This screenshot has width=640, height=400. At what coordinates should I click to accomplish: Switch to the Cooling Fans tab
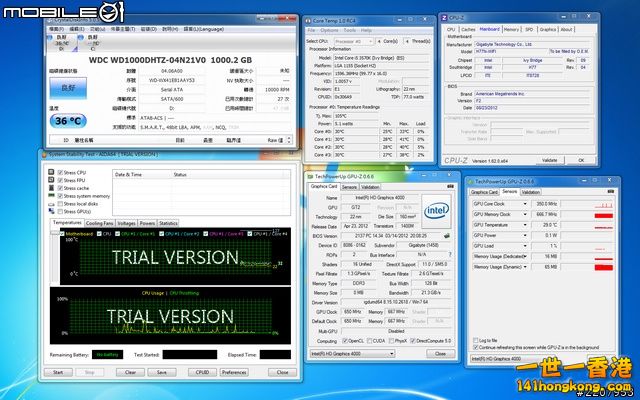coord(99,223)
